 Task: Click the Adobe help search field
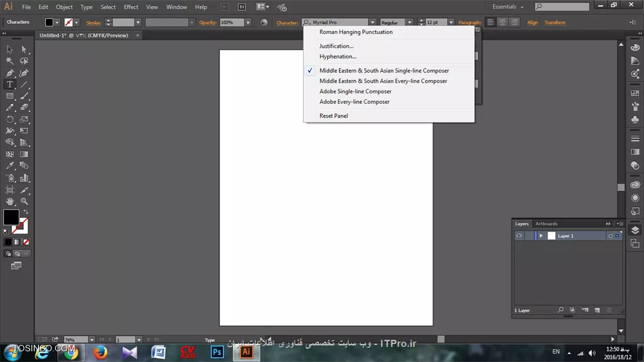click(x=562, y=6)
